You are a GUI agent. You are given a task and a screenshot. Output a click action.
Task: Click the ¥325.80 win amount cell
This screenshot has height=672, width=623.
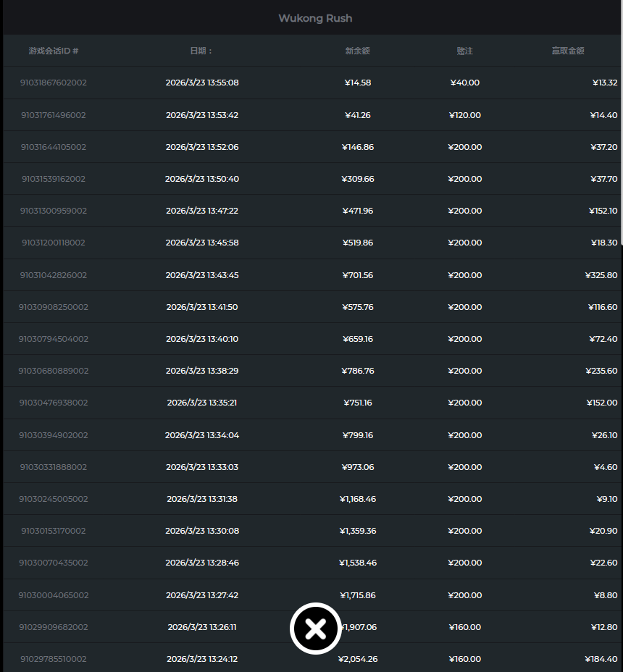pos(601,275)
